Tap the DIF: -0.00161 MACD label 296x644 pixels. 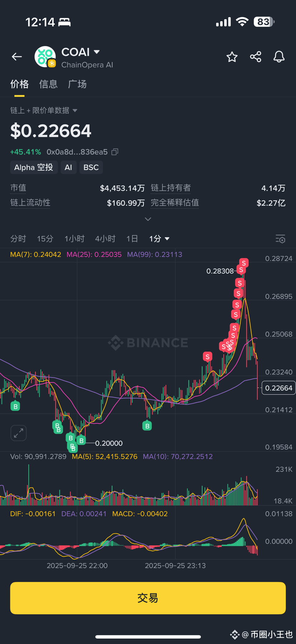(33, 514)
